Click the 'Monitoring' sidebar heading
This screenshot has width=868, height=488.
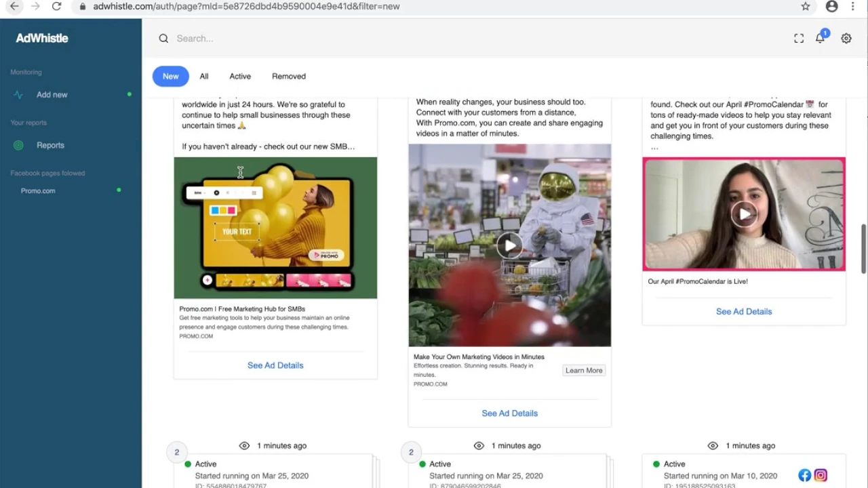(26, 72)
